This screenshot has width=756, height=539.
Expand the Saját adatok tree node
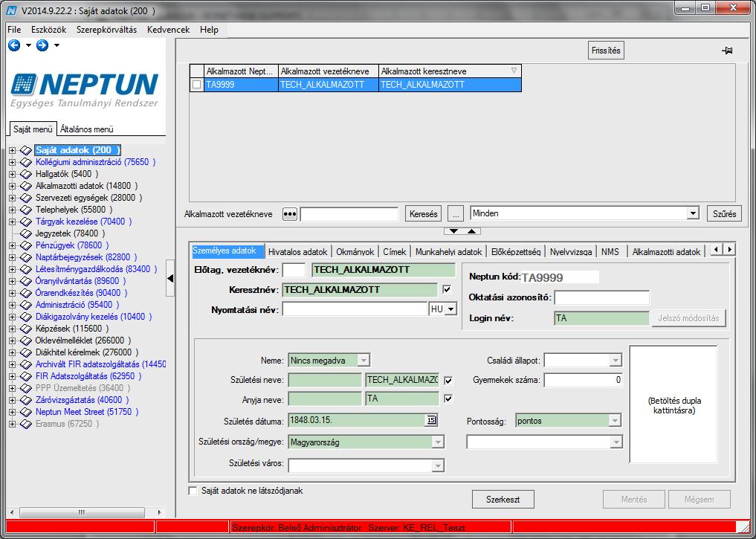click(12, 150)
